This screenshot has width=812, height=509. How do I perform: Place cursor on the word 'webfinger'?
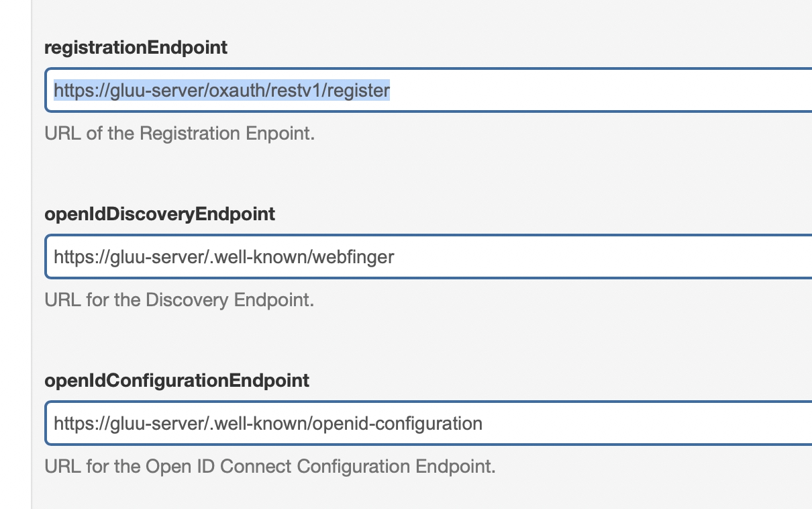[x=352, y=257]
